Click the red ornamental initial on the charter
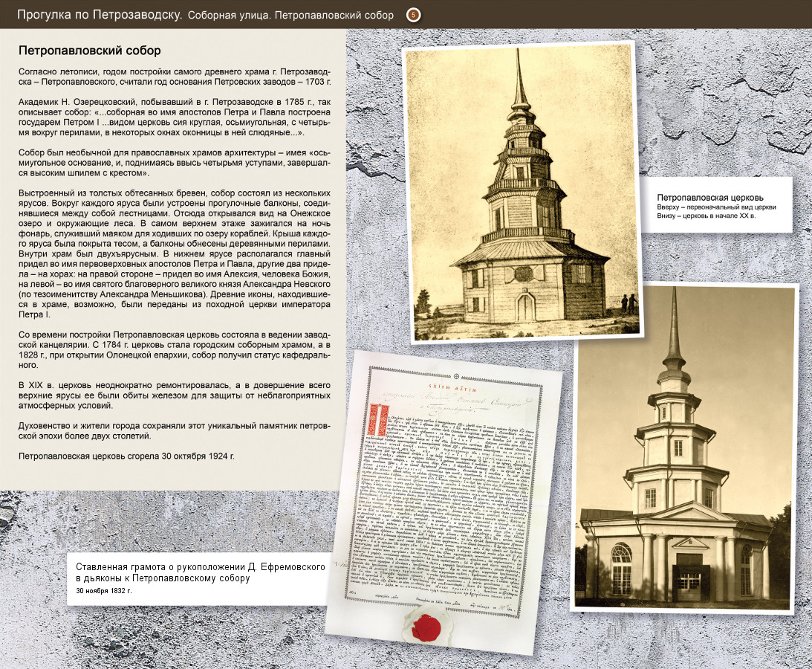 [x=378, y=421]
